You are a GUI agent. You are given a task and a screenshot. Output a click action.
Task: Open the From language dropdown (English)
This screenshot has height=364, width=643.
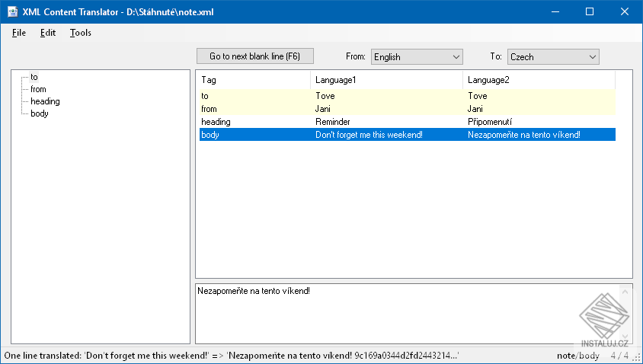pos(417,57)
